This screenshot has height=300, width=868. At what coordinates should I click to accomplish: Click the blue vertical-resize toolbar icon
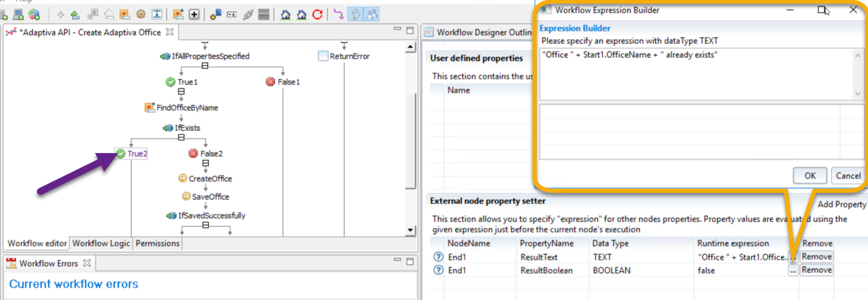coord(157,14)
